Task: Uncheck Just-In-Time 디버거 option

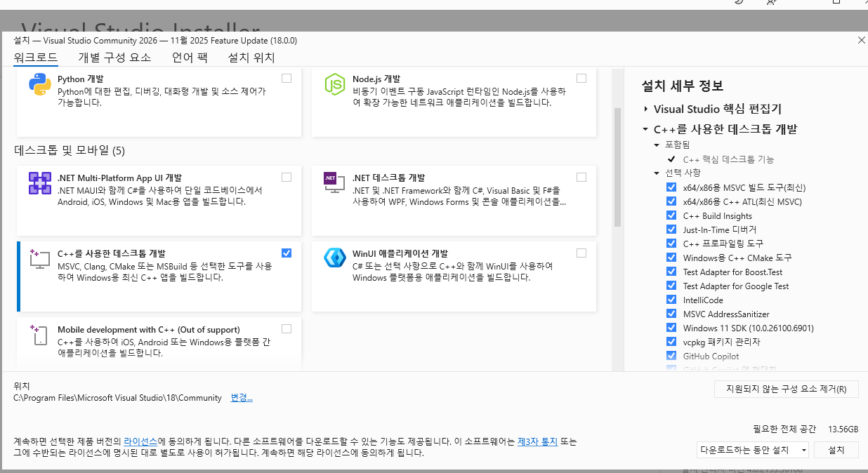Action: coord(671,229)
